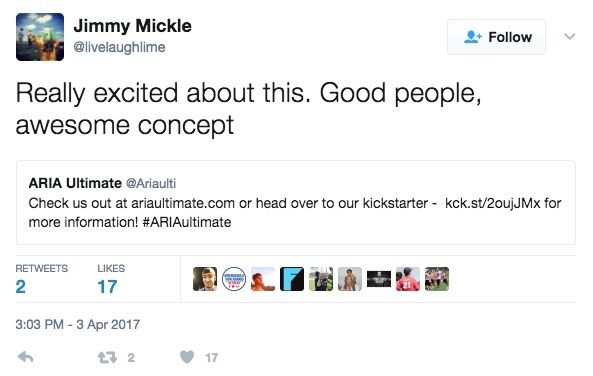593x376 pixels.
Task: View the 17 likes list
Action: (x=111, y=279)
